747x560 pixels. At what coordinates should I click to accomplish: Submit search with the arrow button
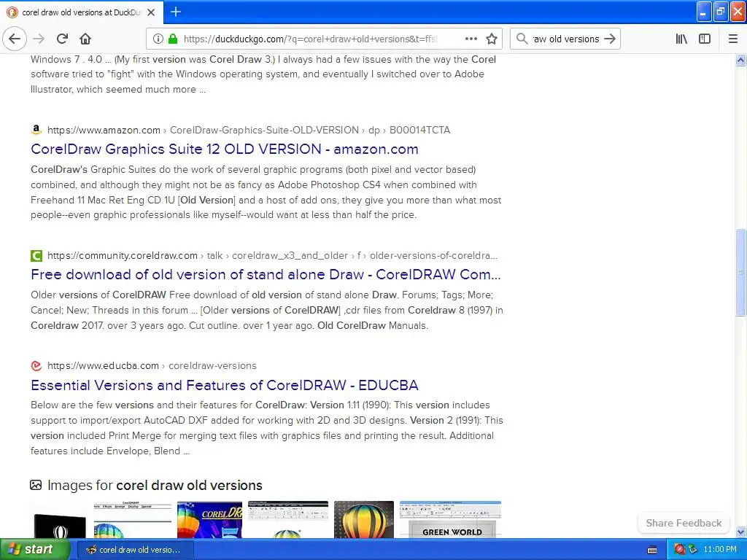[x=610, y=39]
